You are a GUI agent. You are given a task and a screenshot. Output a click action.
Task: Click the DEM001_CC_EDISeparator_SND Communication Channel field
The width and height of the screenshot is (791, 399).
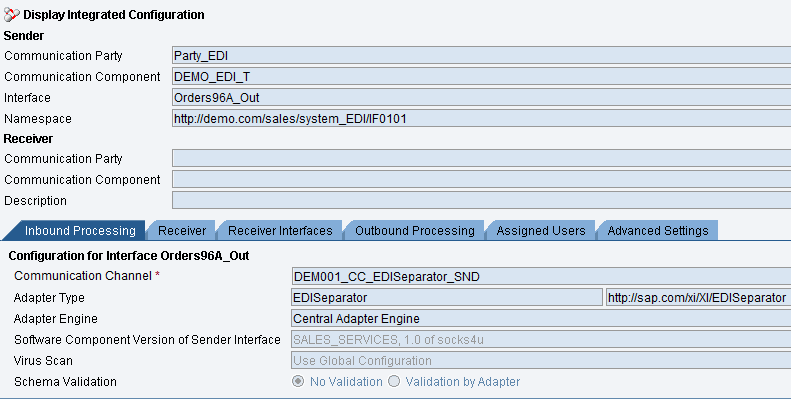click(x=541, y=276)
